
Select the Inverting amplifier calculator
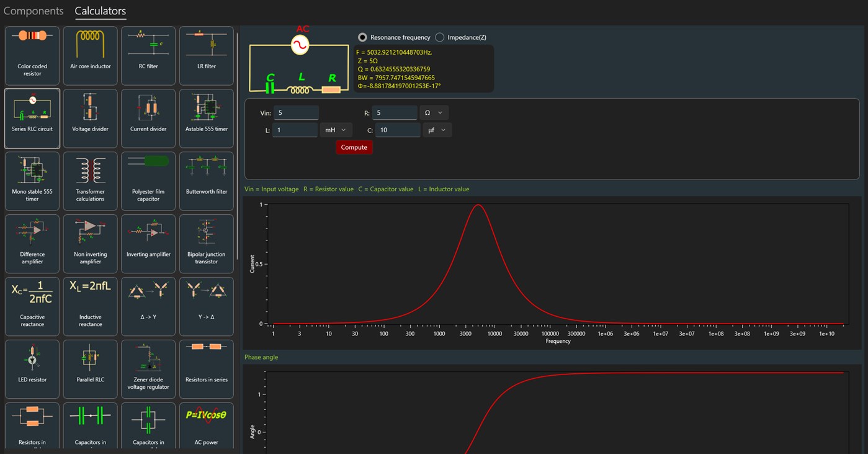(x=148, y=244)
